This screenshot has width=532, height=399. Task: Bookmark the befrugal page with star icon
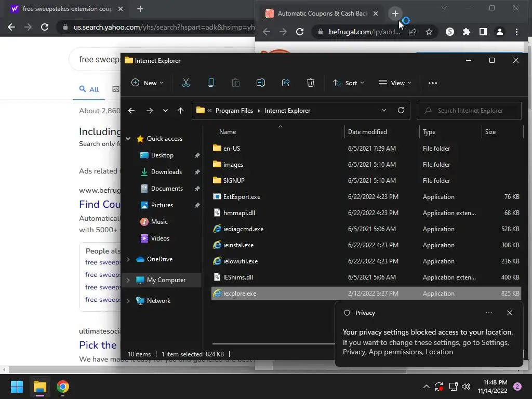(x=429, y=32)
